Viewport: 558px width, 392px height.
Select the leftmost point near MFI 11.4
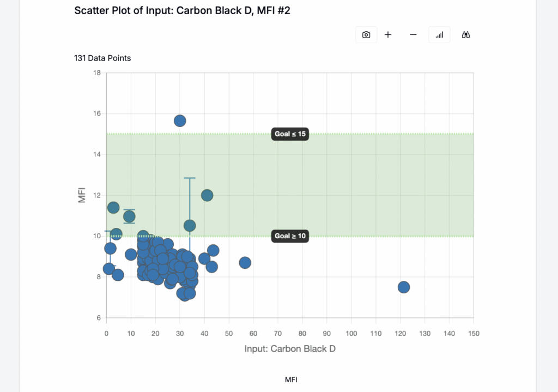pyautogui.click(x=113, y=207)
